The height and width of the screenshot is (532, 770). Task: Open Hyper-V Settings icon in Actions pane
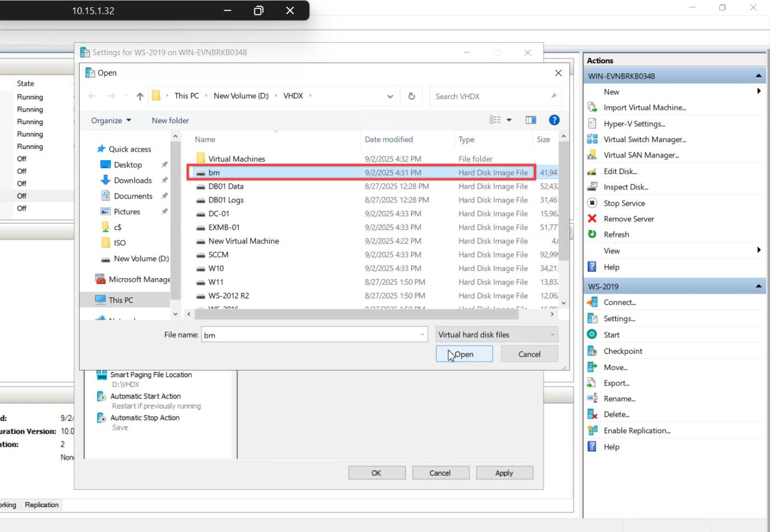click(x=592, y=123)
